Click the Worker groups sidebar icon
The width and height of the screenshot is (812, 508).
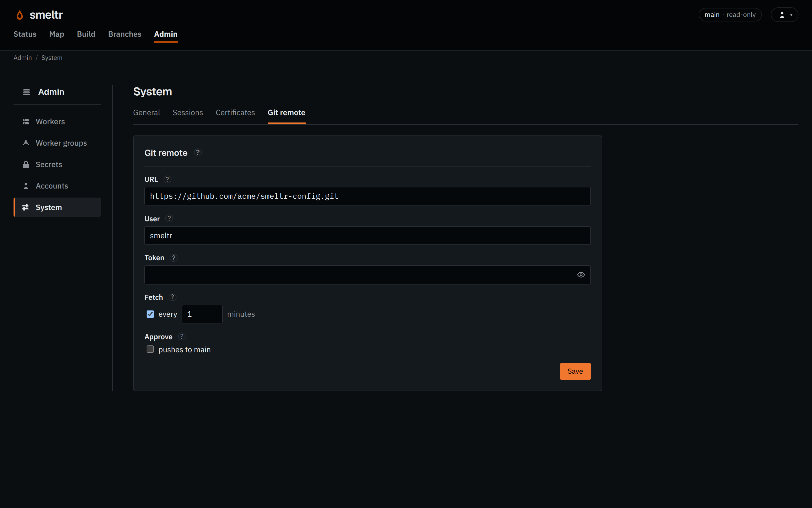tap(26, 143)
